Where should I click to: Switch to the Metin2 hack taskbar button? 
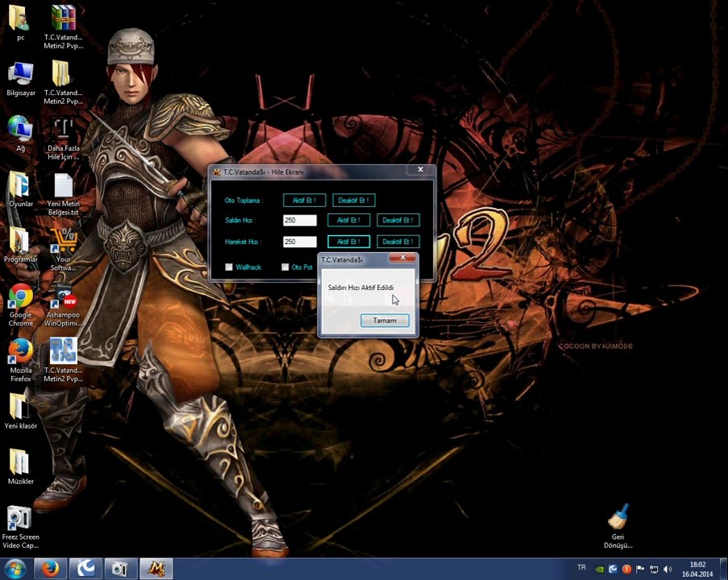pyautogui.click(x=156, y=569)
